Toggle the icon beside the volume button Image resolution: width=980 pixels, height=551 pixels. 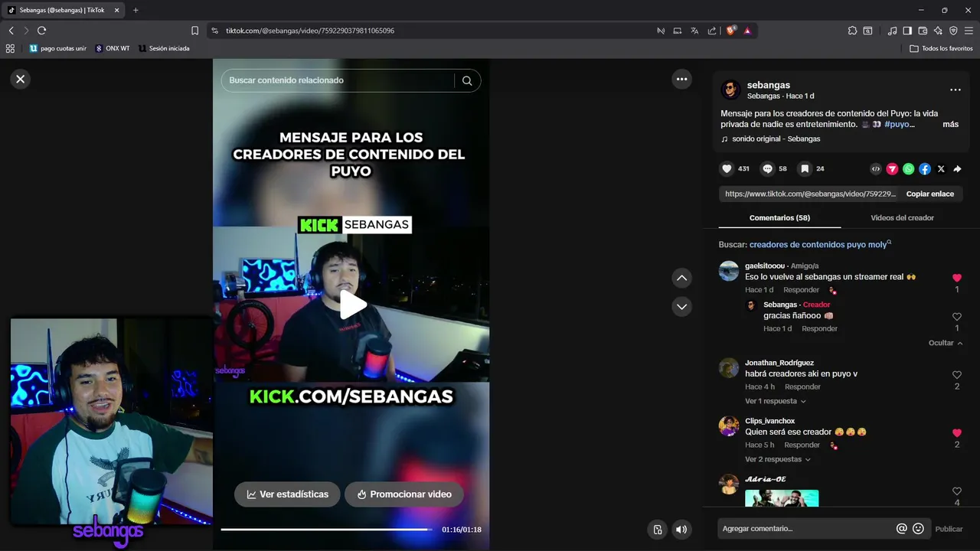tap(656, 529)
